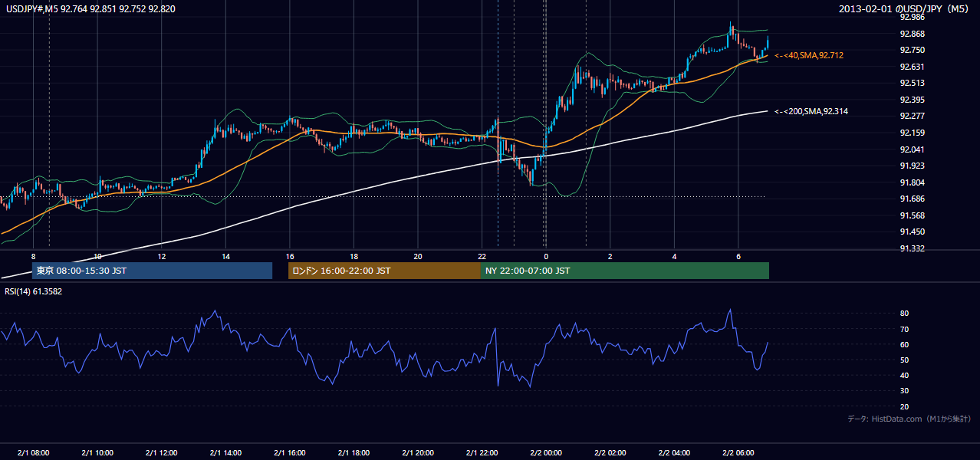Click price axis value 92.631
The width and height of the screenshot is (980, 460).
pos(912,67)
